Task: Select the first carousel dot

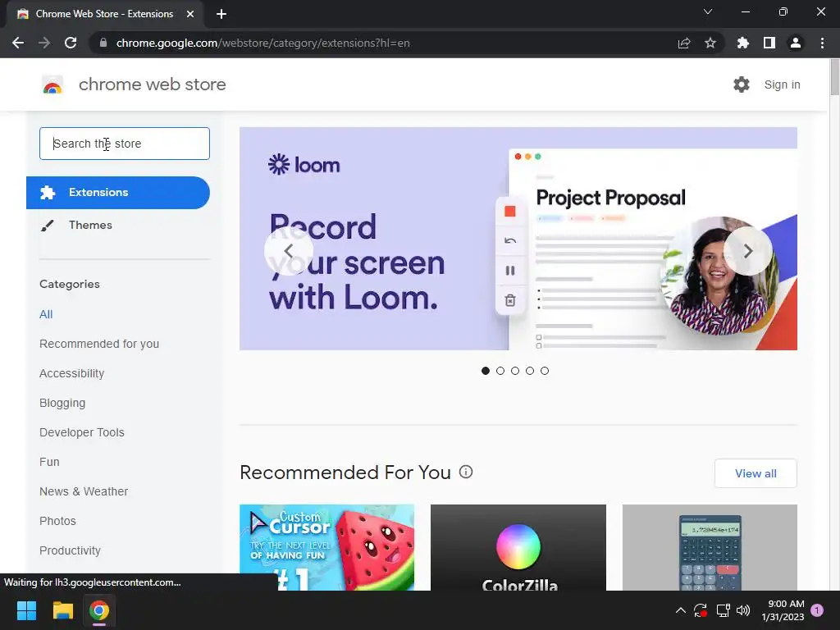Action: [x=486, y=371]
